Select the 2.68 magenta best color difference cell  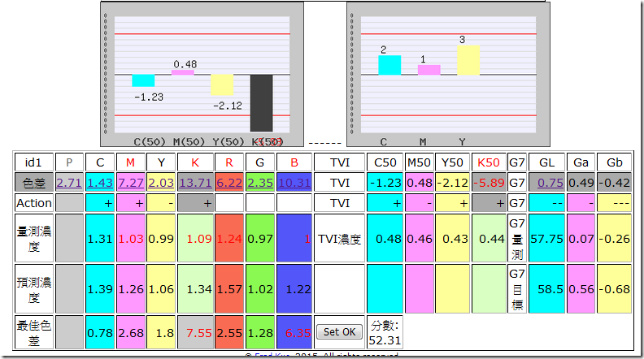(131, 332)
